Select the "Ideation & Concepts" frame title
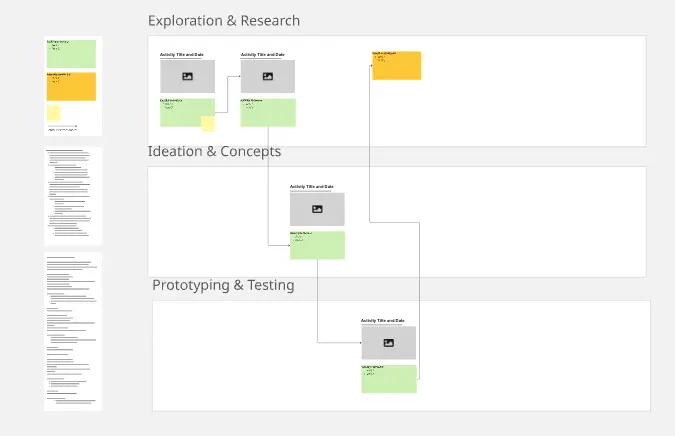Image resolution: width=675 pixels, height=436 pixels. (x=214, y=152)
